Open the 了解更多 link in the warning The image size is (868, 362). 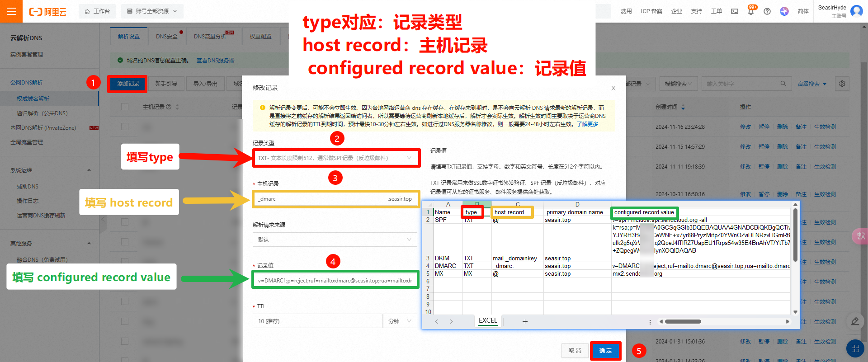click(587, 124)
